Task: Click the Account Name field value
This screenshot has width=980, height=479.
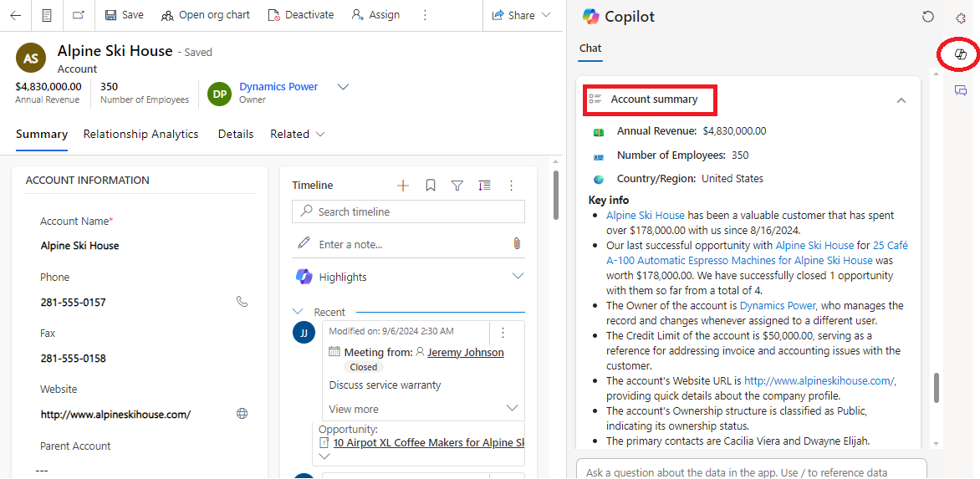Action: (79, 246)
